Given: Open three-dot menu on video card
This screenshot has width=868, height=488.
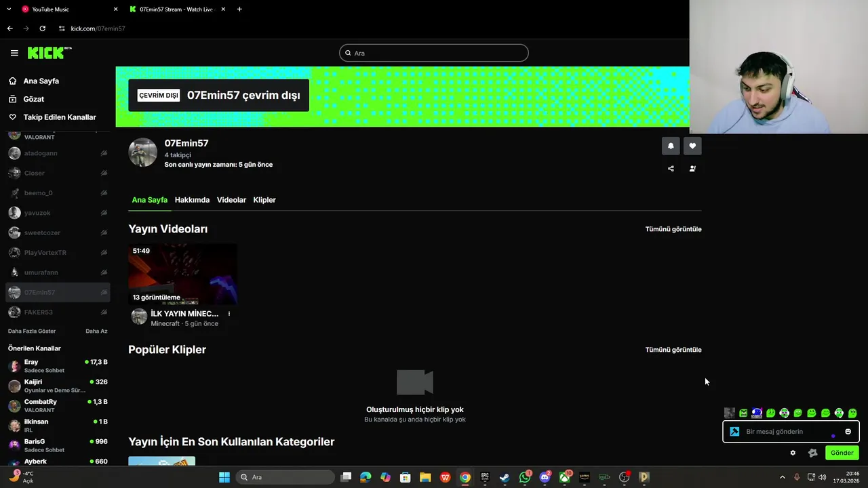Looking at the screenshot, I should click(229, 314).
